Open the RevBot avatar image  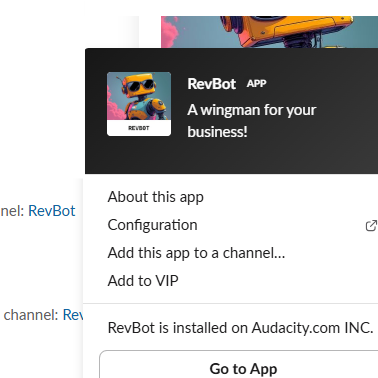pos(139,104)
